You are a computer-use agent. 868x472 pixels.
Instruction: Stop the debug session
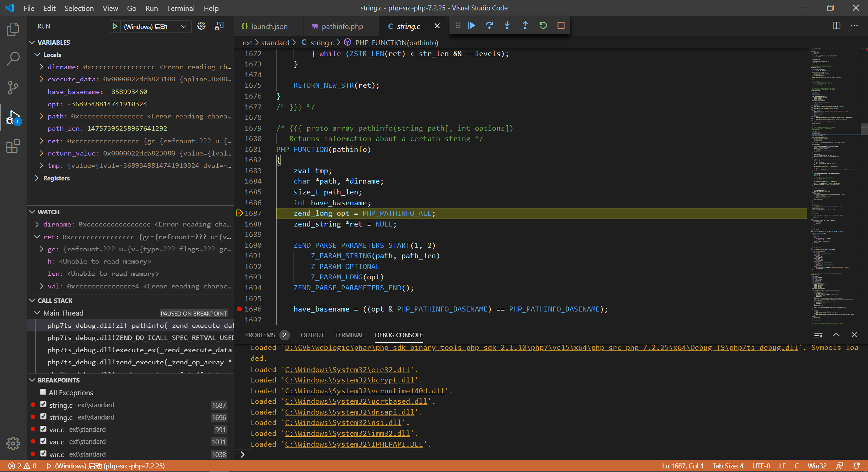point(561,25)
